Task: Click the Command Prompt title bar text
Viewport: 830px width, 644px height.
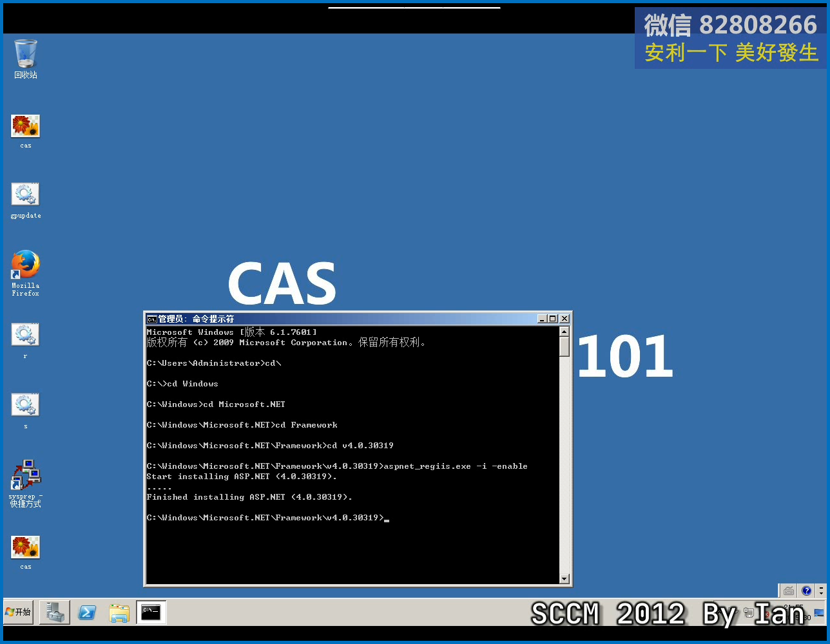Action: click(196, 319)
